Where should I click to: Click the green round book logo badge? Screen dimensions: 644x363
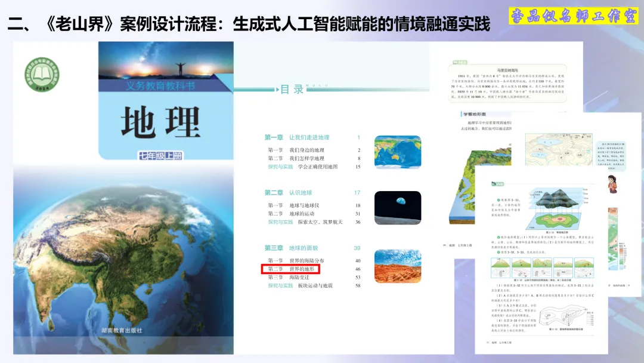point(42,75)
